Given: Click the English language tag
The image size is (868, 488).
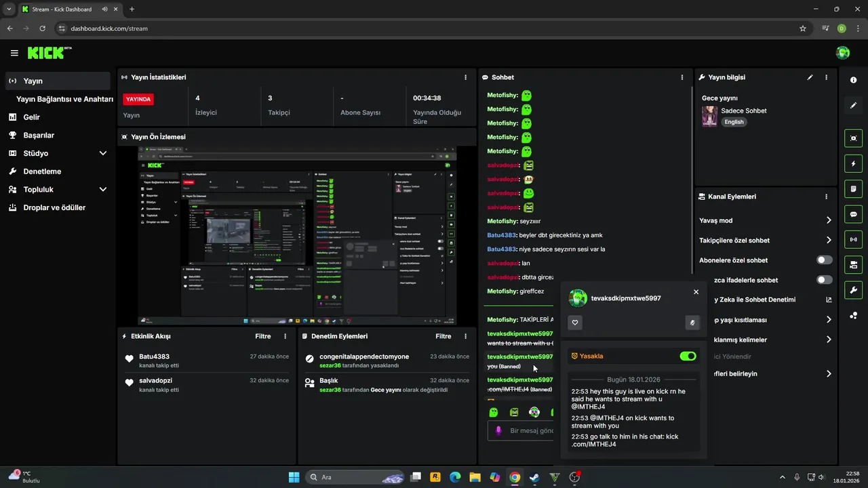Looking at the screenshot, I should (734, 122).
